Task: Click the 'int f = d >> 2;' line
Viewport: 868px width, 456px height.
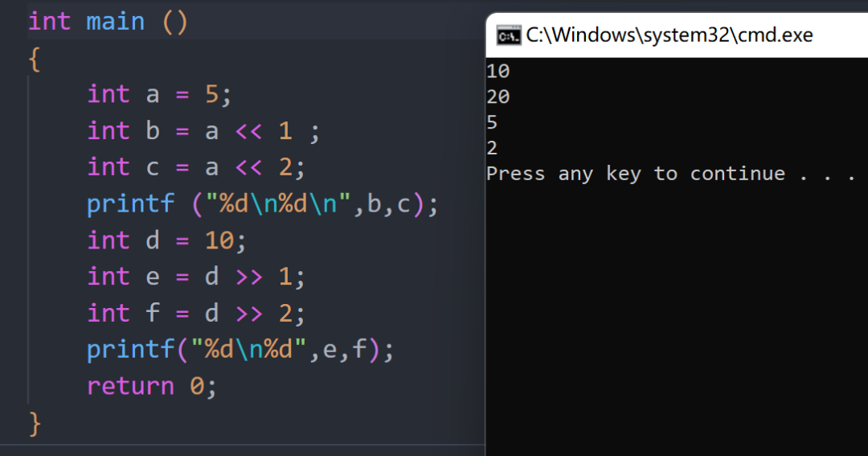Action: [x=196, y=314]
